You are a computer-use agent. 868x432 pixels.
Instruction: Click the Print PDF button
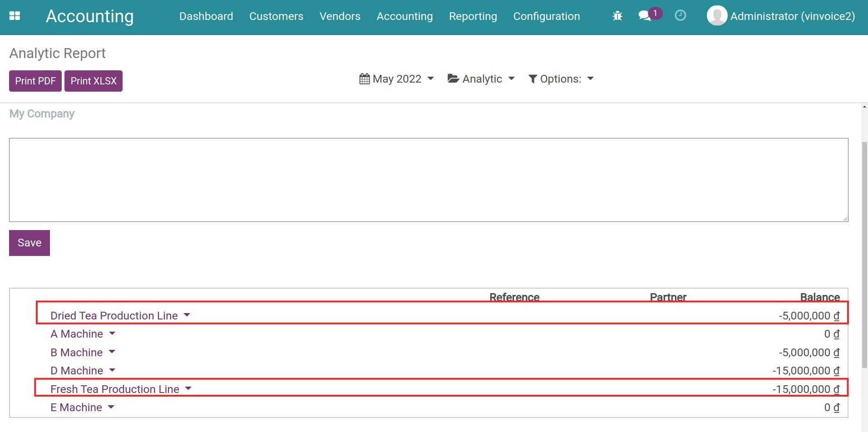click(35, 81)
